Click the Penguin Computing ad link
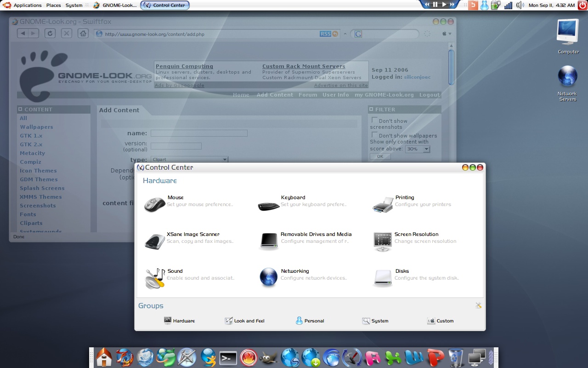This screenshot has width=588, height=368. click(184, 66)
